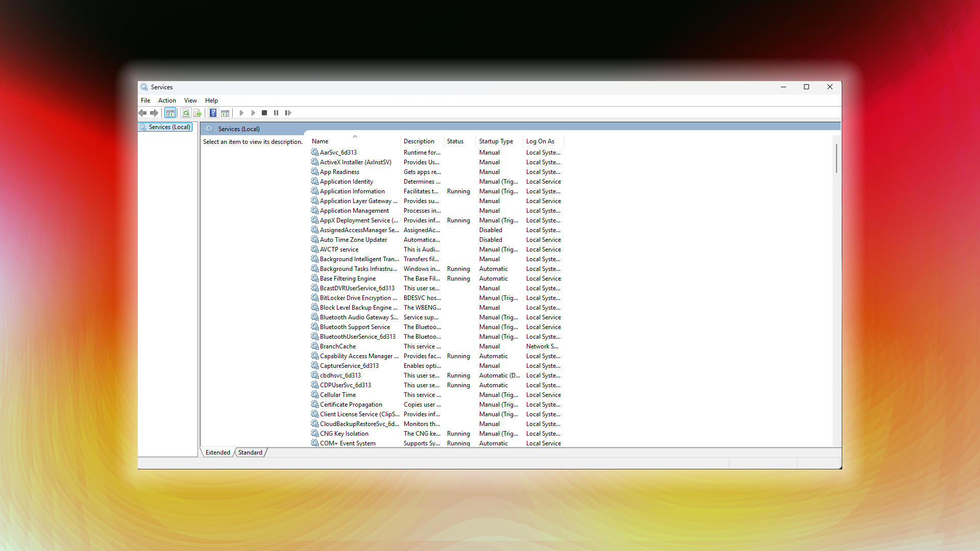This screenshot has height=551, width=980.
Task: Select the Client License Service (ClipS...) row
Action: pos(359,414)
